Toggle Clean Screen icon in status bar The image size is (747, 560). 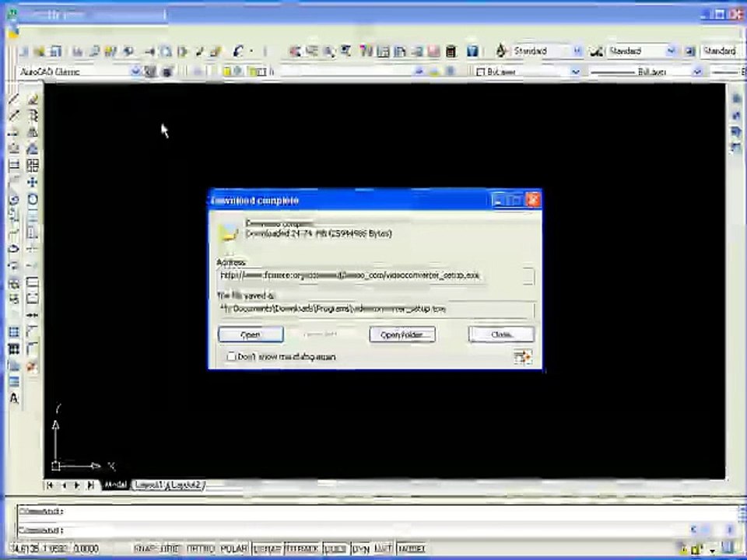click(727, 548)
